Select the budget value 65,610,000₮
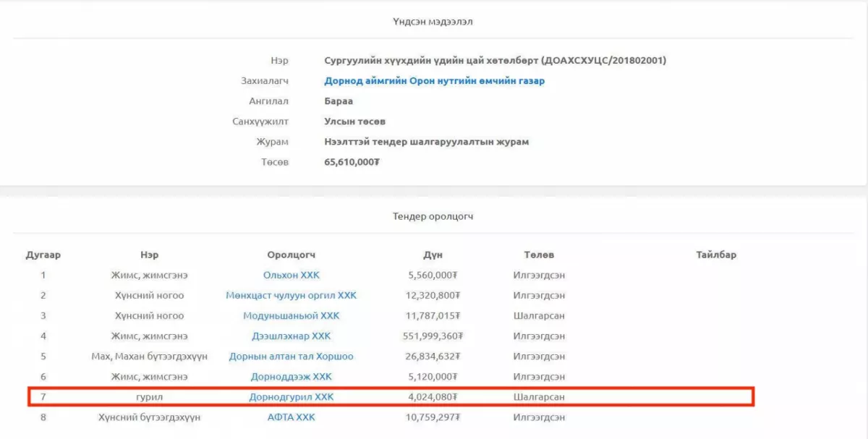Viewport: 868px width, 439px height. coord(352,162)
